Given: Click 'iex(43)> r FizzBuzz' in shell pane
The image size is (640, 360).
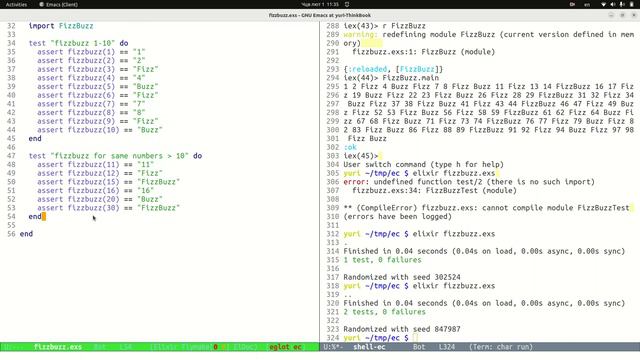Looking at the screenshot, I should tap(384, 26).
